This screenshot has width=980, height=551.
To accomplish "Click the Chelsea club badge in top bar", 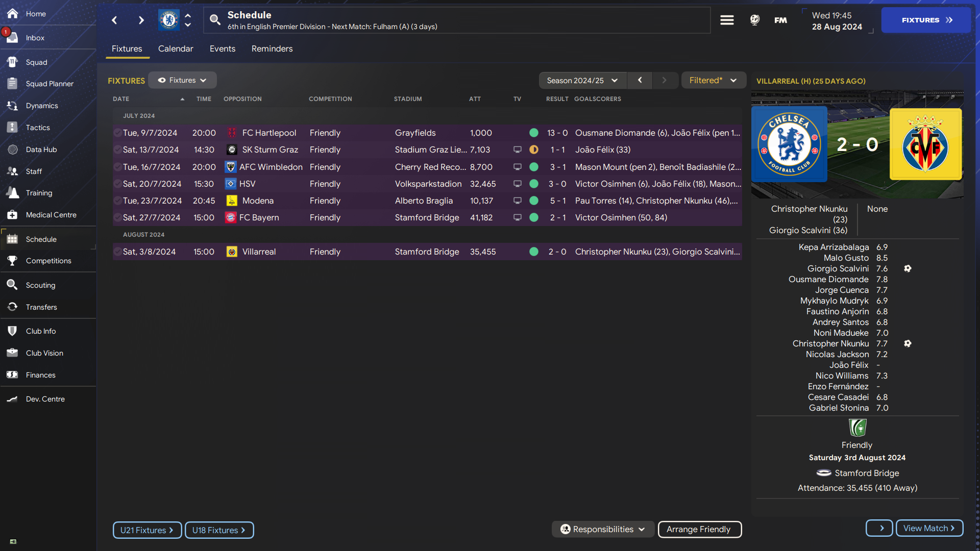I will click(x=168, y=20).
